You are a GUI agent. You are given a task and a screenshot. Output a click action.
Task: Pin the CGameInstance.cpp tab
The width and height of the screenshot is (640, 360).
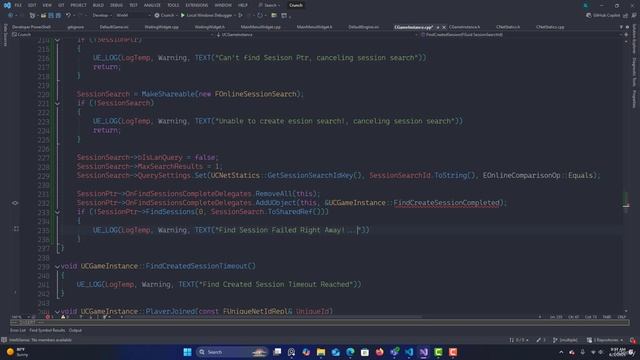(438, 27)
